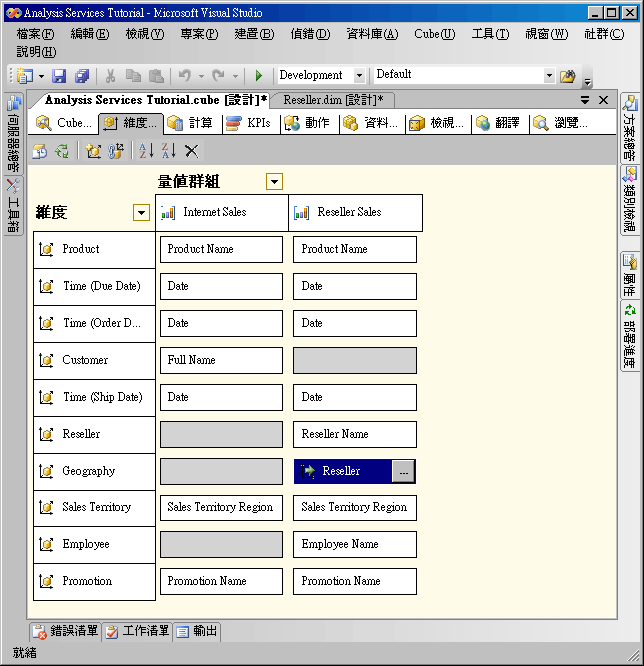Switch to the KPIs tab

click(248, 123)
